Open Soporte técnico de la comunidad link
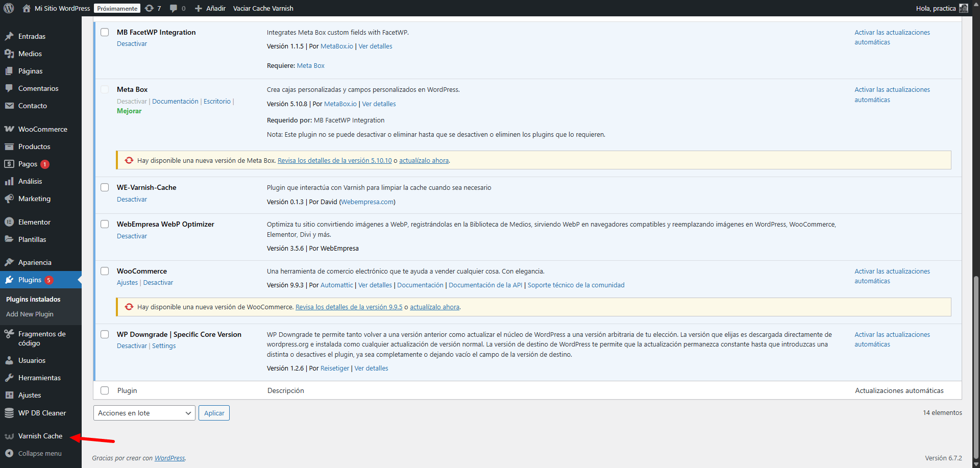 (576, 285)
